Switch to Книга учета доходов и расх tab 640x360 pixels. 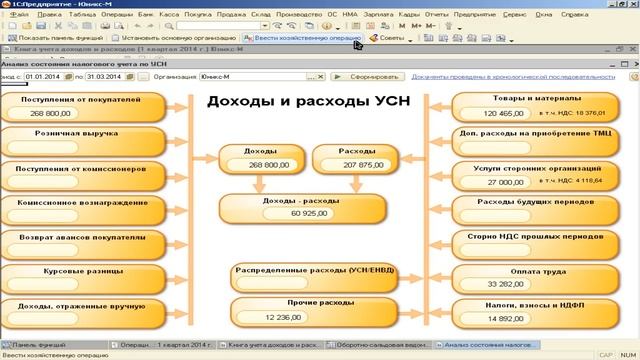coord(270,345)
